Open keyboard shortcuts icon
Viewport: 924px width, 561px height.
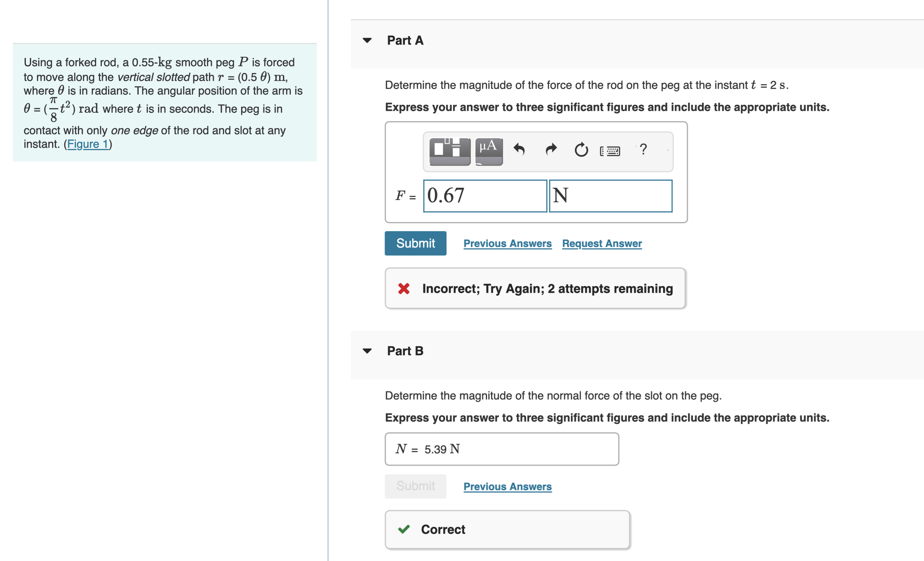(x=610, y=151)
